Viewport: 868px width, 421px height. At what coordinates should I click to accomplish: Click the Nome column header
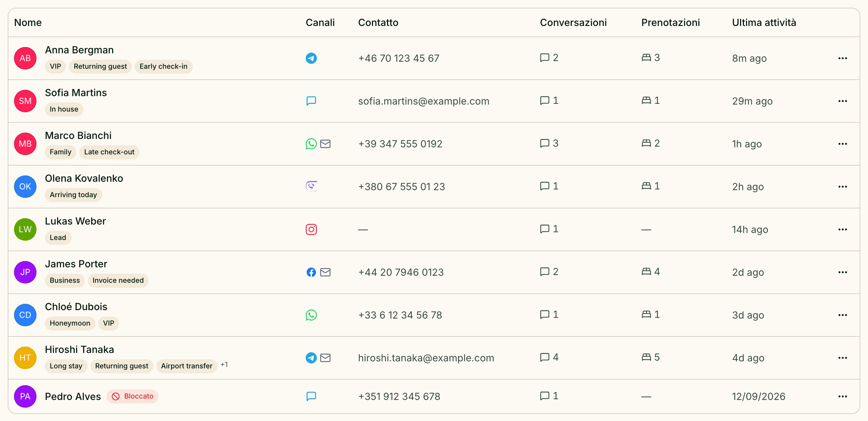tap(28, 22)
